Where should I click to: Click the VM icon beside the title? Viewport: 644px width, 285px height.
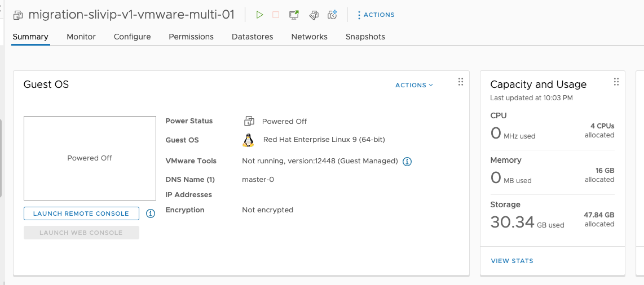click(x=19, y=15)
